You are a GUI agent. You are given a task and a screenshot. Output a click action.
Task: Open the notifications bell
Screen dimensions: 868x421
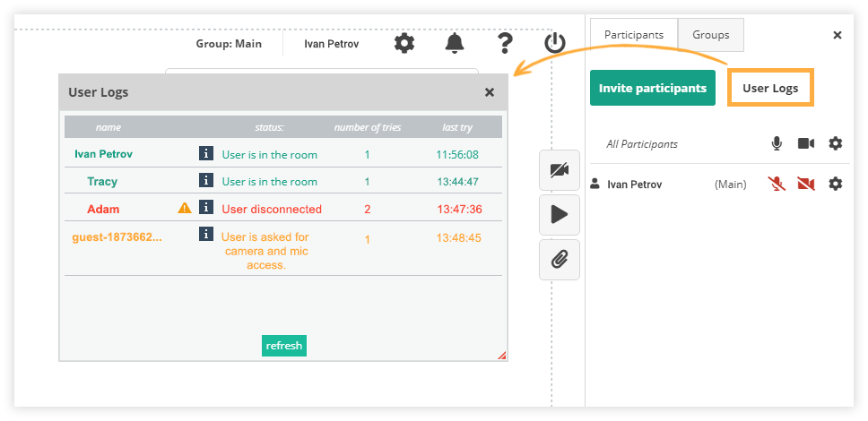coord(455,43)
